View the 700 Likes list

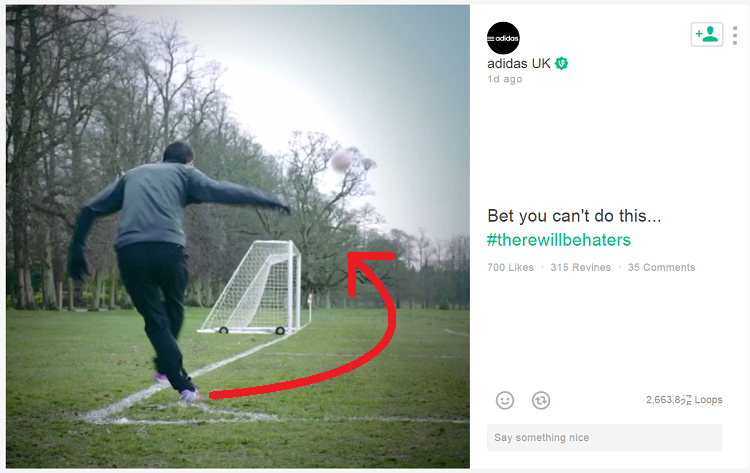[510, 267]
